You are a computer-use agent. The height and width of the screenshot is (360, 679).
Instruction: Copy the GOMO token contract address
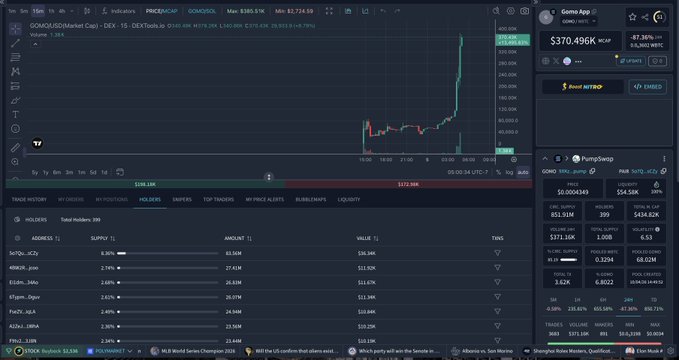coord(592,172)
